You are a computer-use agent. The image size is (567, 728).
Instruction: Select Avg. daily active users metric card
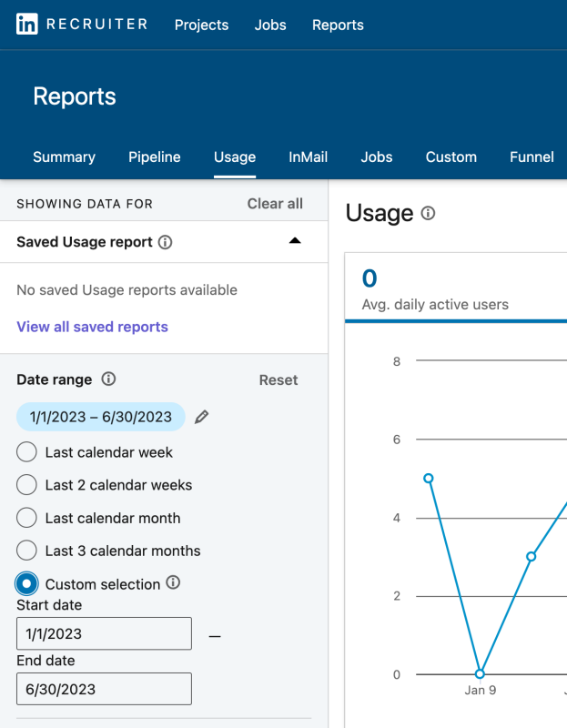(456, 288)
